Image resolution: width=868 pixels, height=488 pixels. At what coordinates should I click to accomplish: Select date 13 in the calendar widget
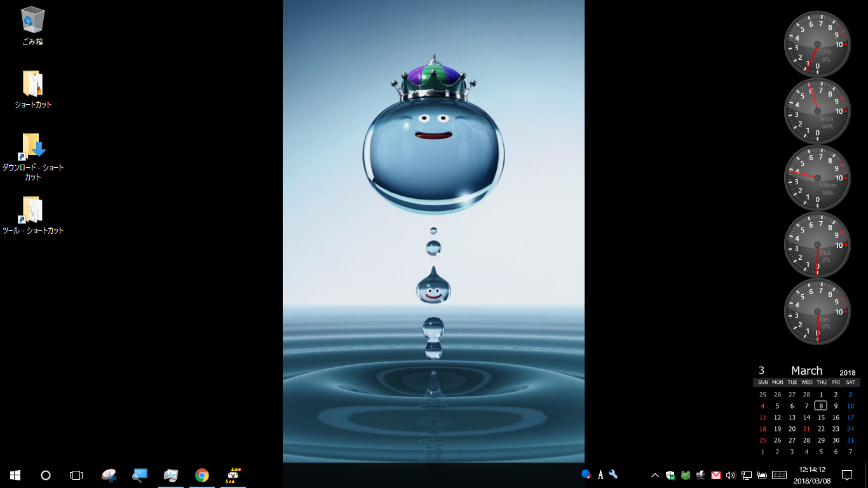[792, 417]
